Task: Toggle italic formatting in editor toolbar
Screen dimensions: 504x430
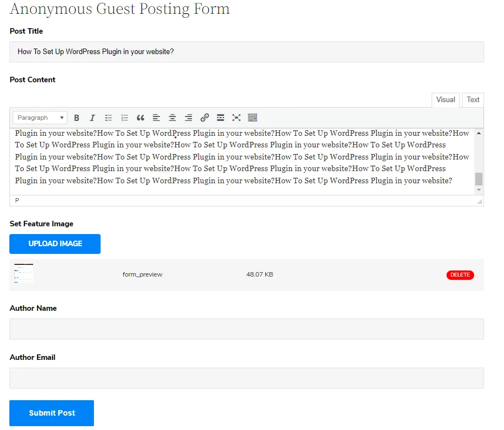Action: pos(92,118)
